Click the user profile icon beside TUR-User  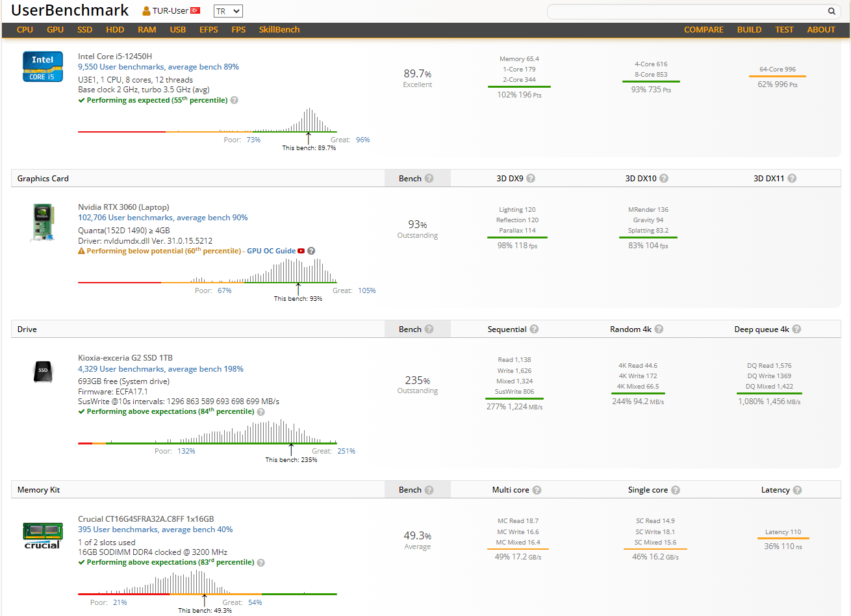pos(147,11)
